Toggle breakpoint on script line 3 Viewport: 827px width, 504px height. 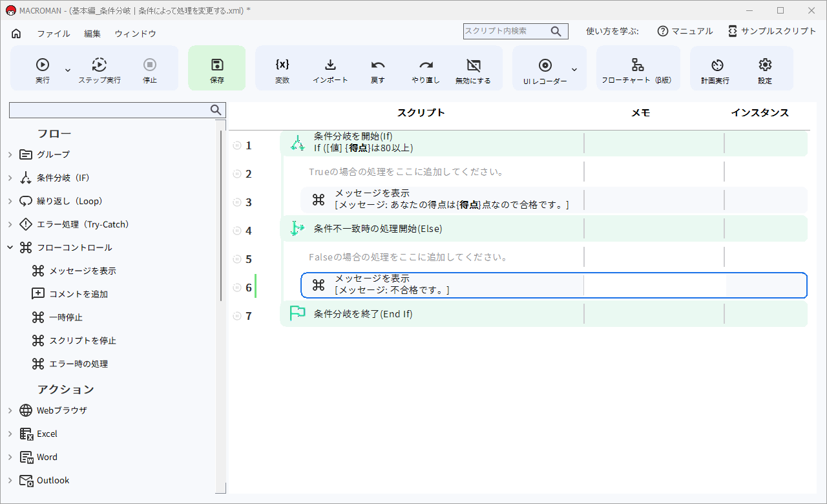[236, 202]
